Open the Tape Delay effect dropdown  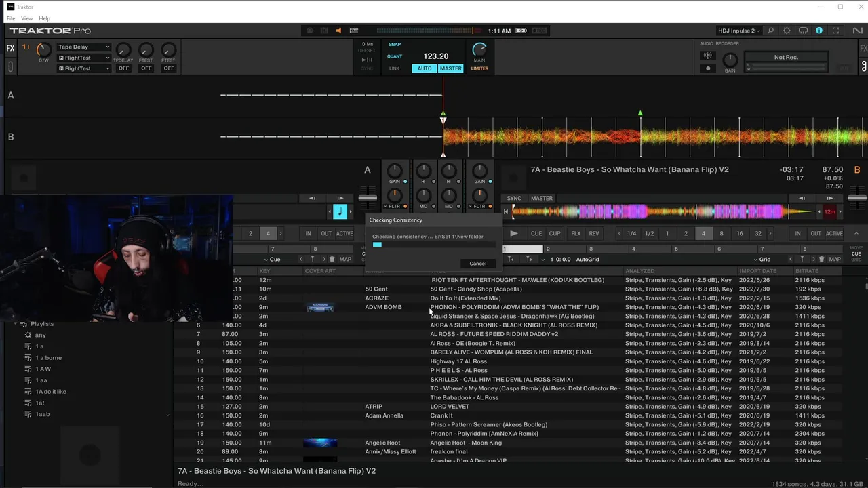point(84,47)
